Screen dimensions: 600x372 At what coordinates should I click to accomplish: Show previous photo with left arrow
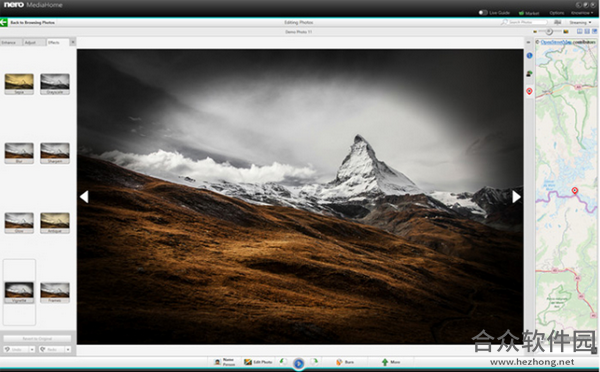tap(84, 197)
